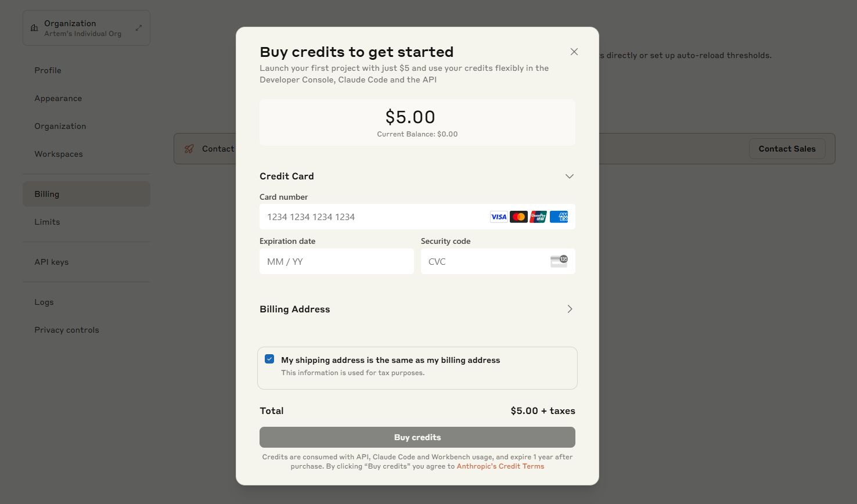857x504 pixels.
Task: Click the CVC card hint icon
Action: tap(559, 261)
